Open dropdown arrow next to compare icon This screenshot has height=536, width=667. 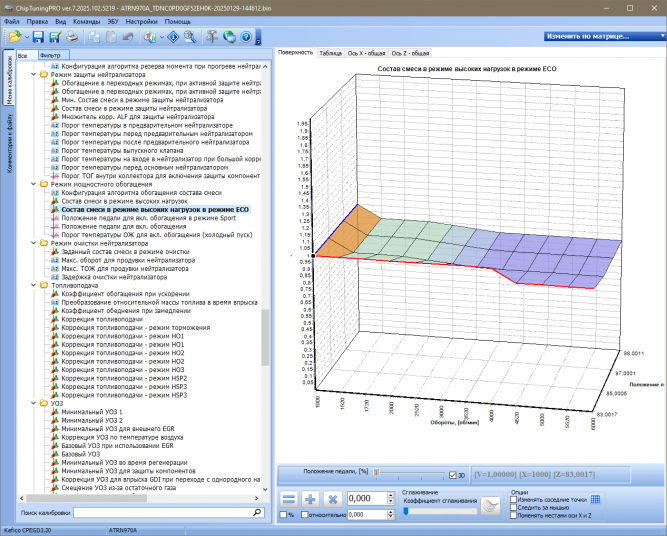(x=162, y=37)
